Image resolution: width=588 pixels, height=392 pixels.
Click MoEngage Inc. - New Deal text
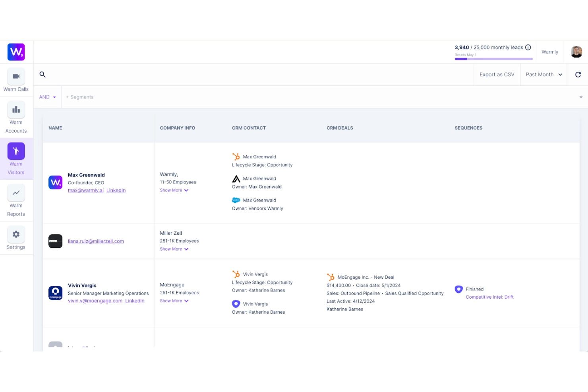[366, 277]
